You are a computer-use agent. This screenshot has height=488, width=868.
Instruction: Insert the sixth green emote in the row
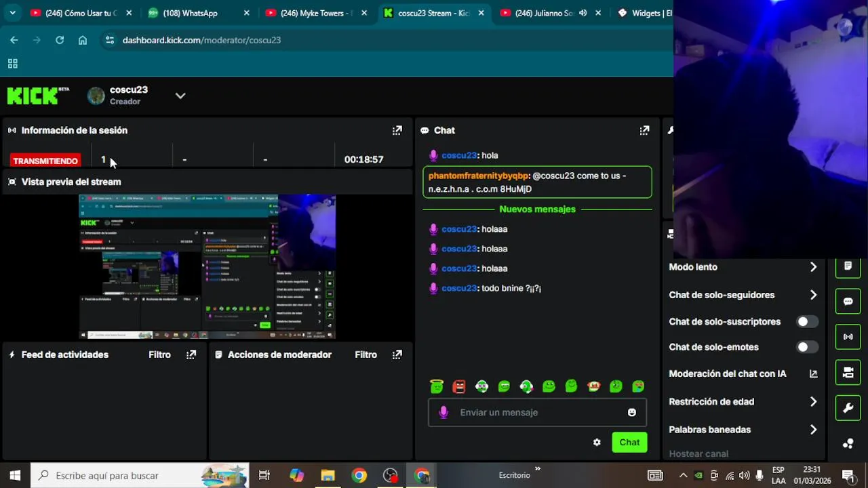[x=549, y=386]
